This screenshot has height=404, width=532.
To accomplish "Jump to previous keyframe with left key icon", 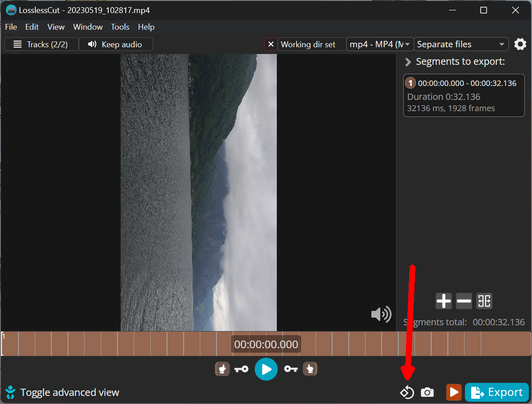I will pyautogui.click(x=241, y=369).
